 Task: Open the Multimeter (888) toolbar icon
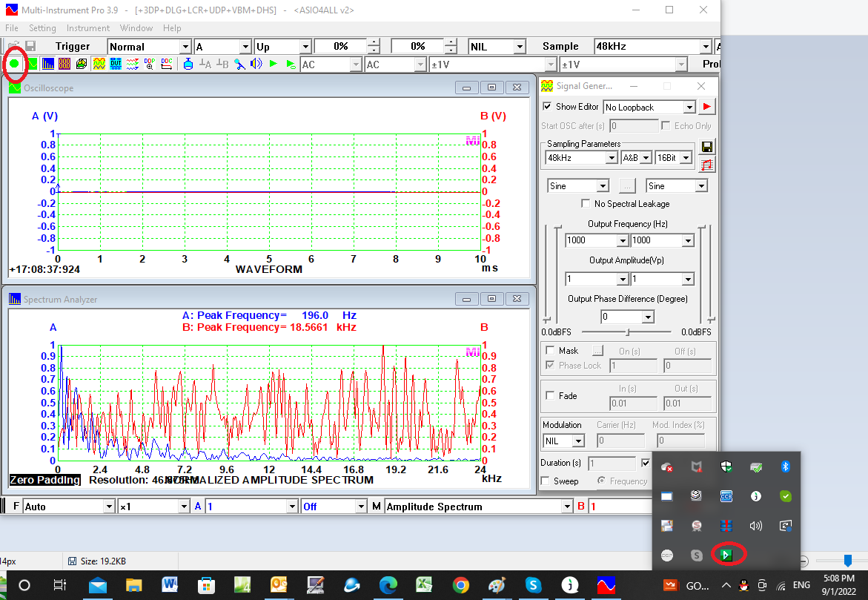[x=64, y=64]
